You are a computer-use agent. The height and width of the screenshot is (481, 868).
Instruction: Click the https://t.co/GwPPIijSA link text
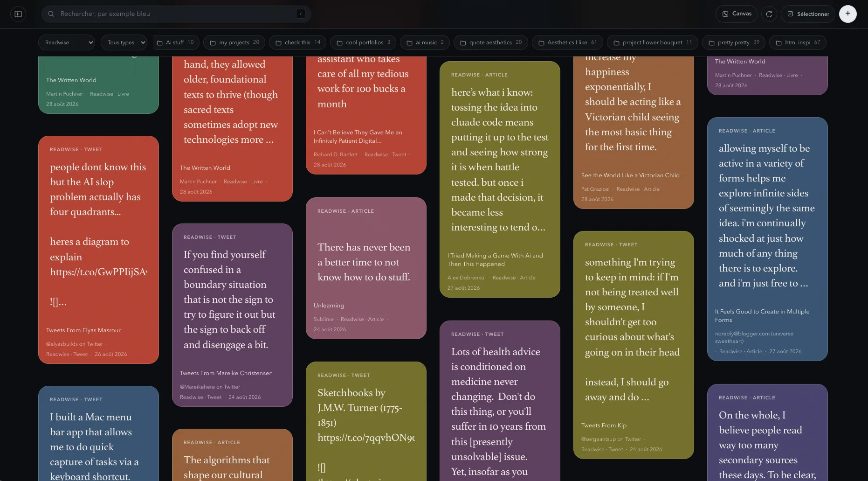tap(98, 272)
